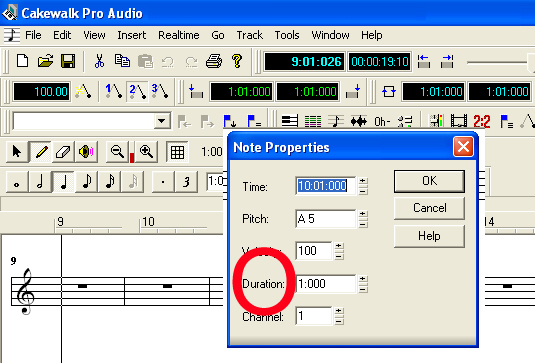The height and width of the screenshot is (363, 535).
Task: Open the Tools menu
Action: (x=287, y=35)
